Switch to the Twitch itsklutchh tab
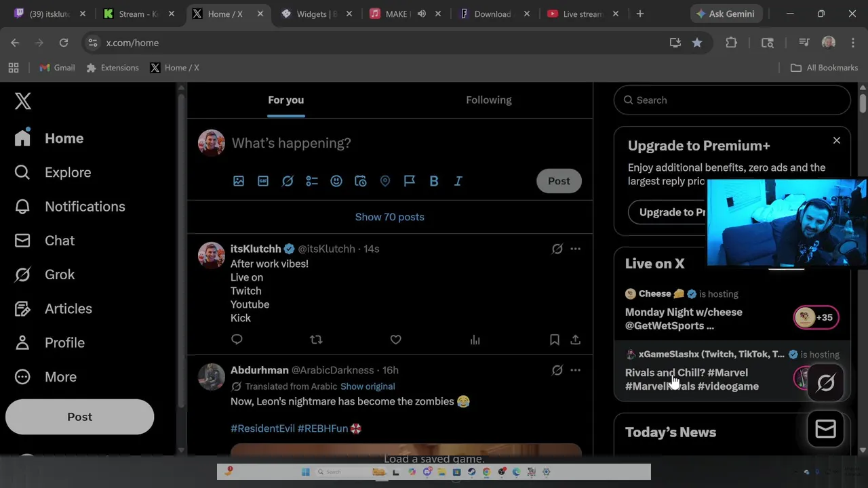Image resolution: width=868 pixels, height=488 pixels. (50, 14)
